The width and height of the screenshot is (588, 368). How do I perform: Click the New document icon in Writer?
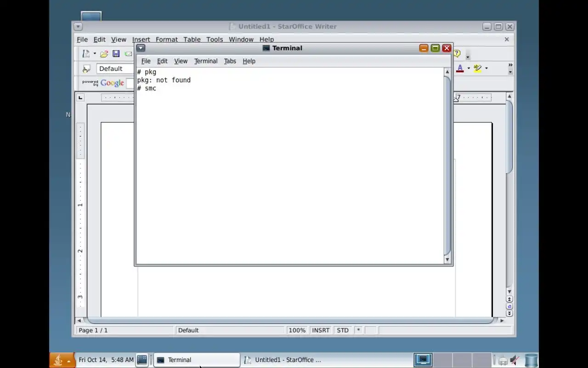coord(86,54)
